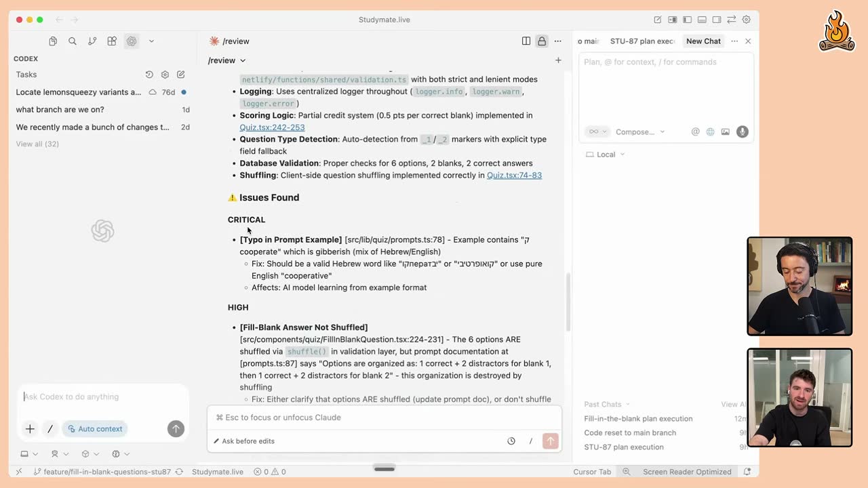Click the globe web icon in chat box
The height and width of the screenshot is (488, 868).
point(710,132)
